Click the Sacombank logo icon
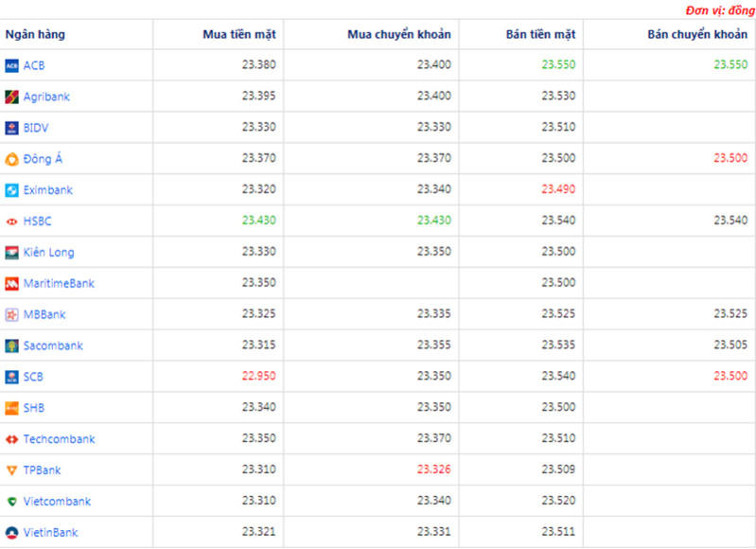The width and height of the screenshot is (756, 549). tap(12, 345)
